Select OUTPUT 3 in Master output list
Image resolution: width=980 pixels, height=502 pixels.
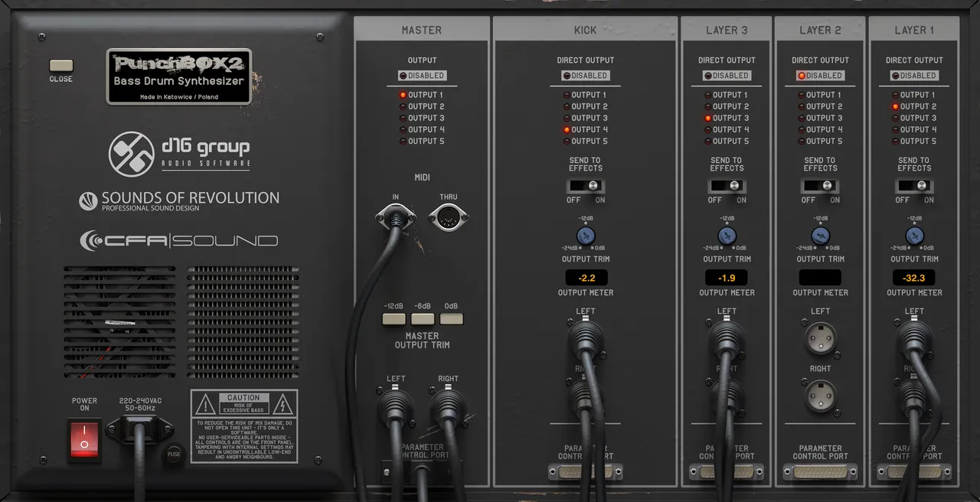[421, 118]
